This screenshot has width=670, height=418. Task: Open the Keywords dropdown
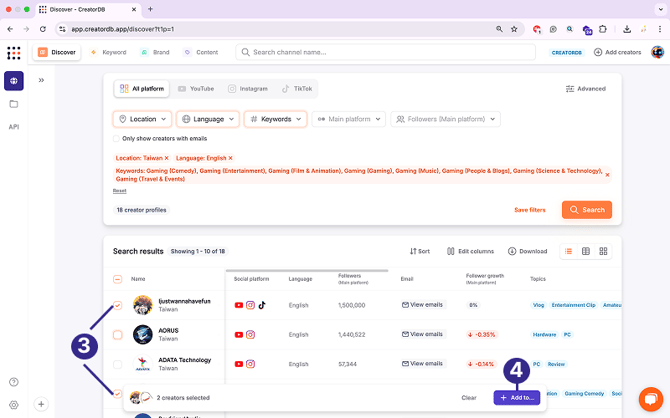click(x=276, y=119)
